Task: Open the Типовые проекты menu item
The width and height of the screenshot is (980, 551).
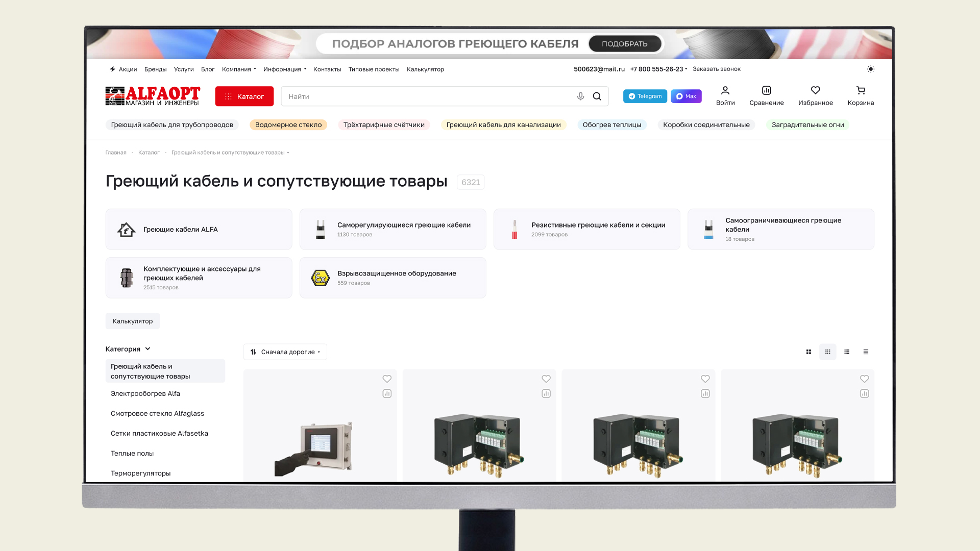Action: click(374, 69)
